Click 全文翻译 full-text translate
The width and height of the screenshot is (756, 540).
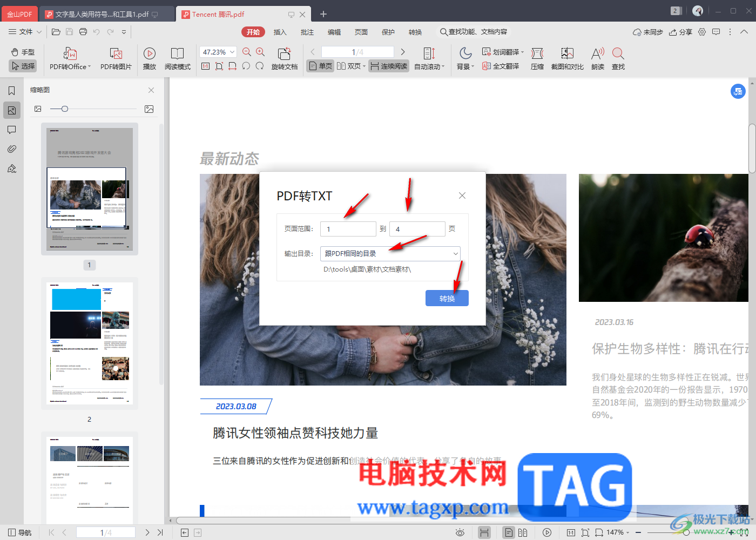point(501,66)
